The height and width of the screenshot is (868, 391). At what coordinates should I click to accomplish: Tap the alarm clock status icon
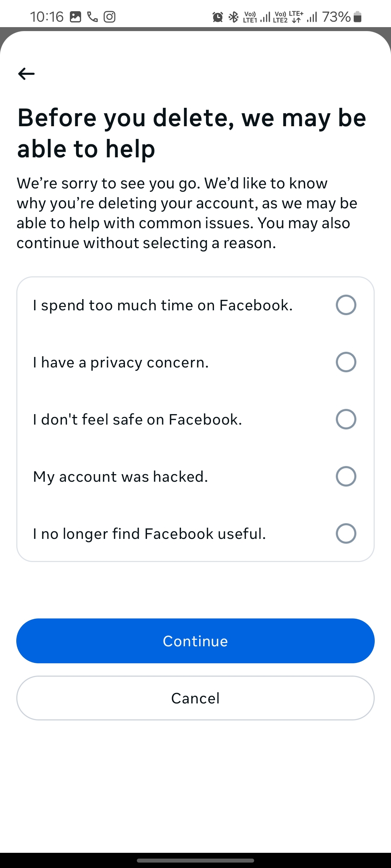coord(218,17)
